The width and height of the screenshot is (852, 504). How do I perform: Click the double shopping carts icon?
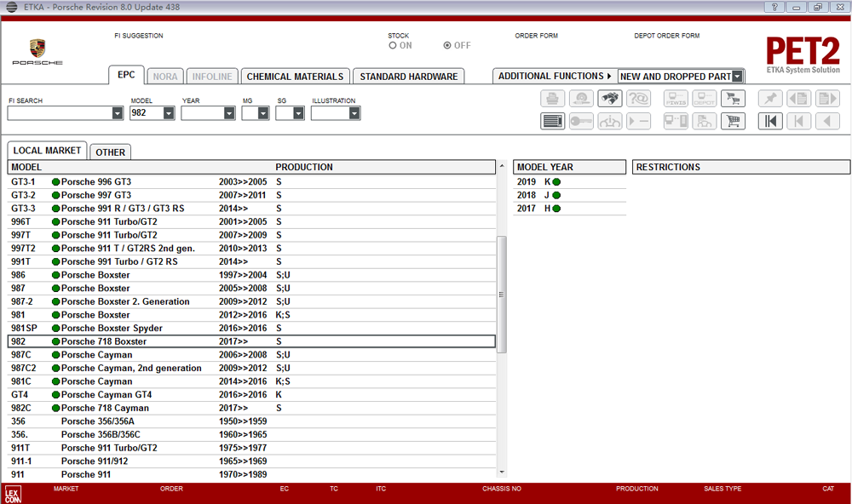pyautogui.click(x=733, y=99)
